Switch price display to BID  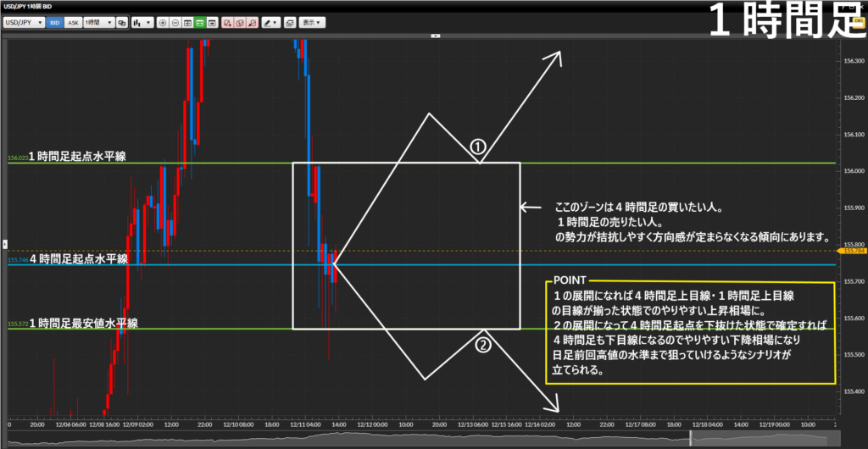[54, 23]
